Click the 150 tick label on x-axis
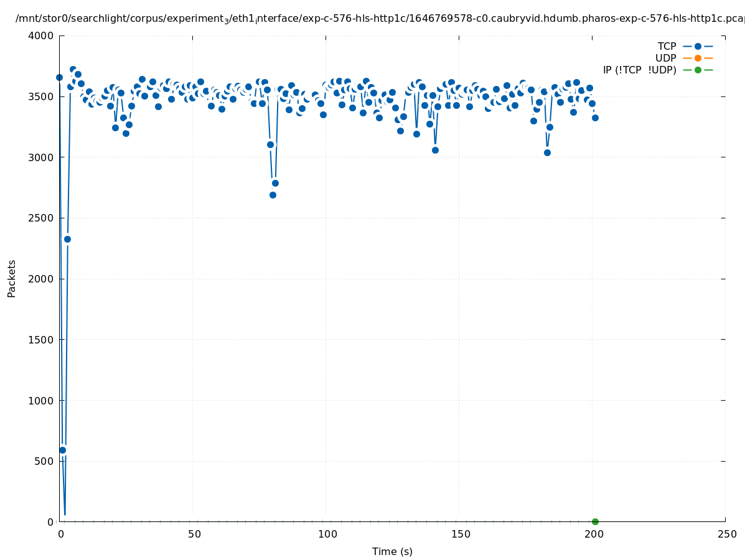The height and width of the screenshot is (560, 745). coord(460,534)
